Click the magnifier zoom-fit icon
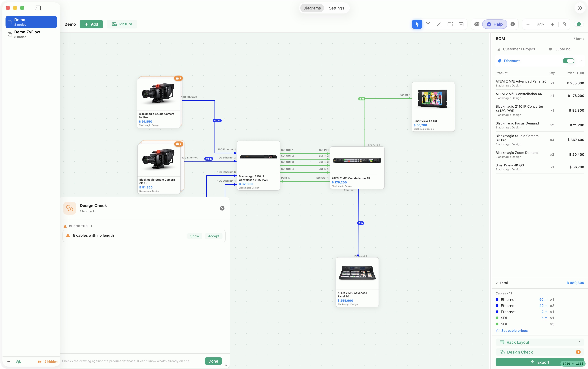The image size is (588, 369). pos(564,24)
